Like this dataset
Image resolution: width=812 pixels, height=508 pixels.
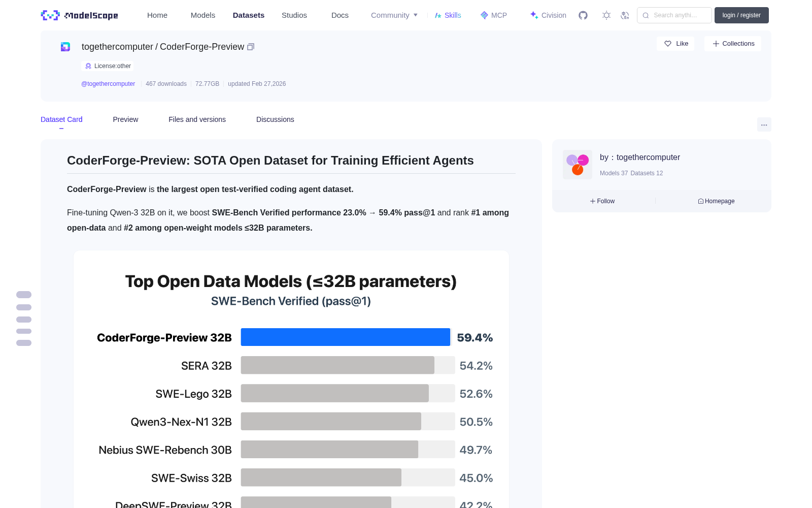coord(675,44)
